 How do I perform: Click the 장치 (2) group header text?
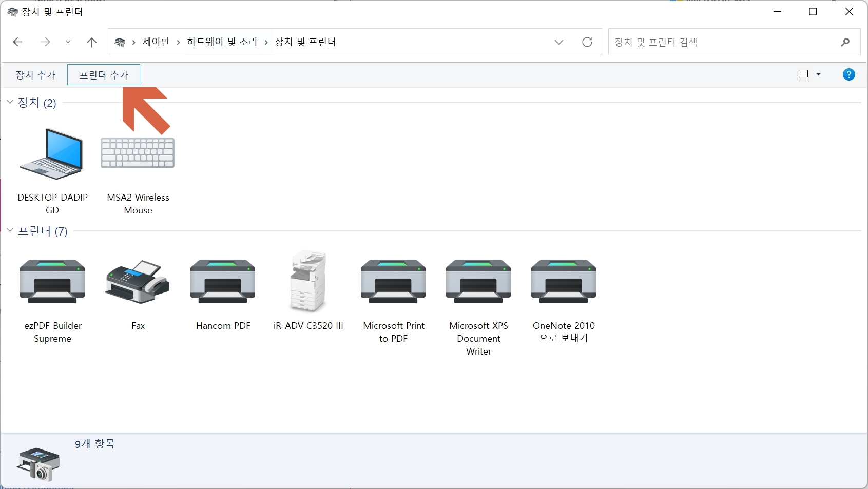click(37, 103)
